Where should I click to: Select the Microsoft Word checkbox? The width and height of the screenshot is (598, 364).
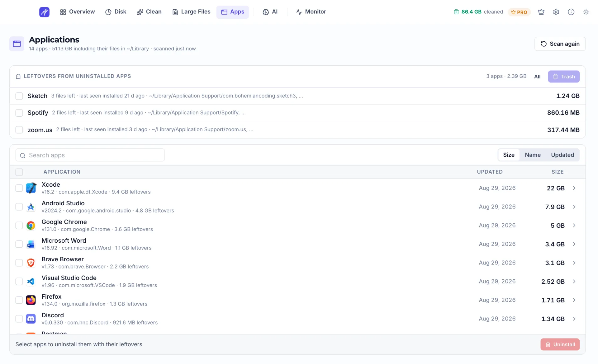pos(19,244)
